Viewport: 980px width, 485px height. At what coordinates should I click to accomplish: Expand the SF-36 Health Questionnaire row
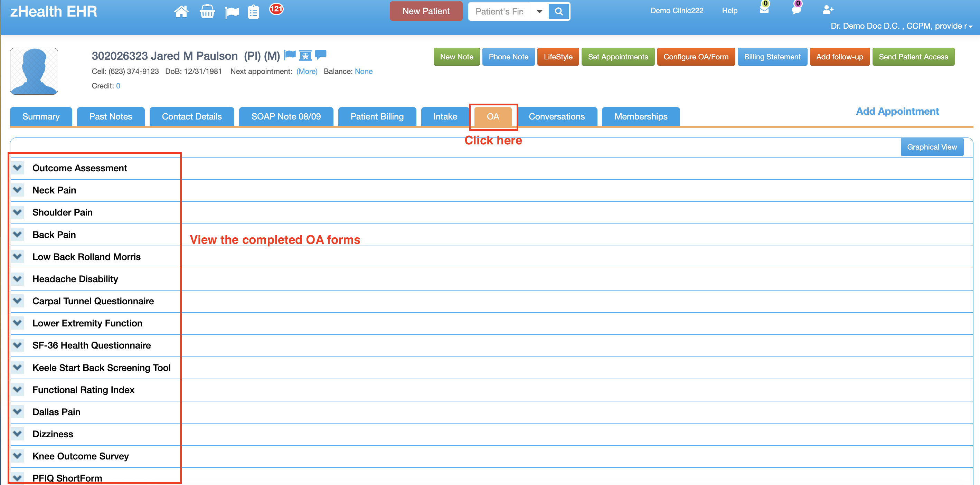pos(17,345)
